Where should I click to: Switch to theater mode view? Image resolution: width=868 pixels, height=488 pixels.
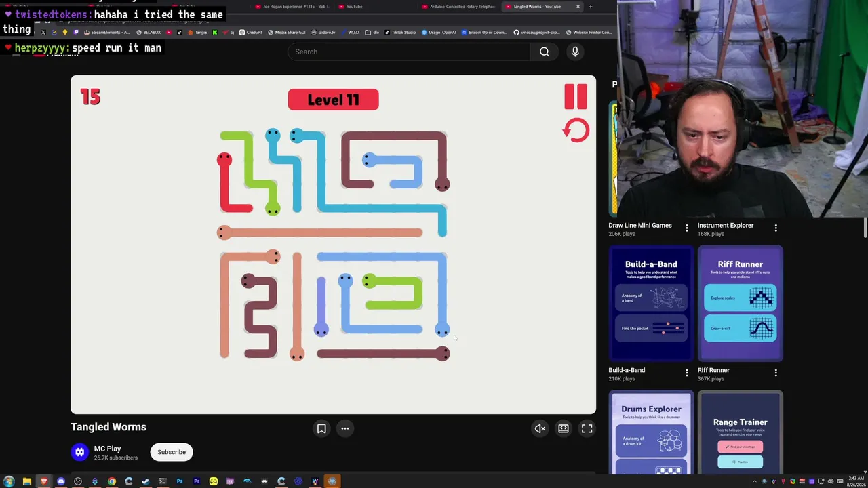click(564, 428)
